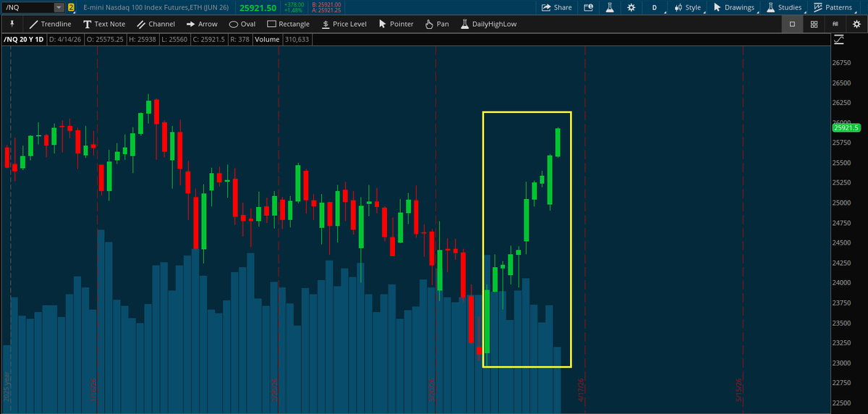868x414 pixels.
Task: Click the O: 25575.25 open value
Action: click(x=103, y=39)
